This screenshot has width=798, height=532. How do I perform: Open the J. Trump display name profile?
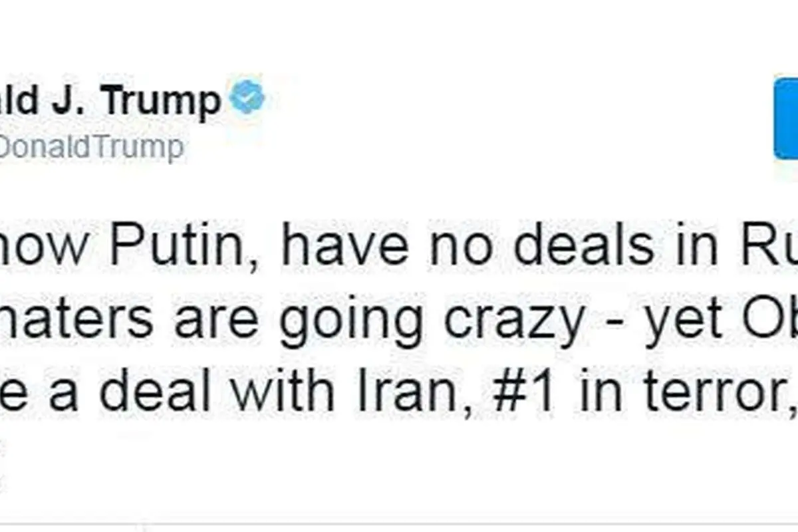tap(110, 100)
